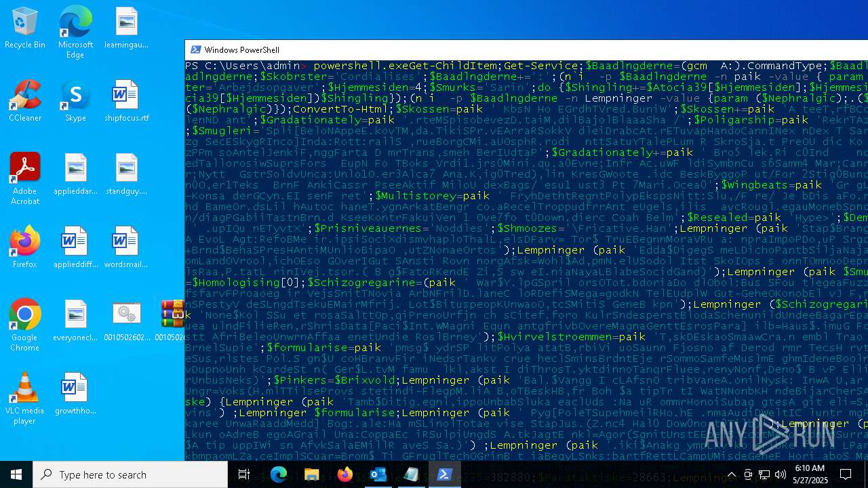
Task: Click the Windows PowerShell title bar text
Action: point(241,49)
